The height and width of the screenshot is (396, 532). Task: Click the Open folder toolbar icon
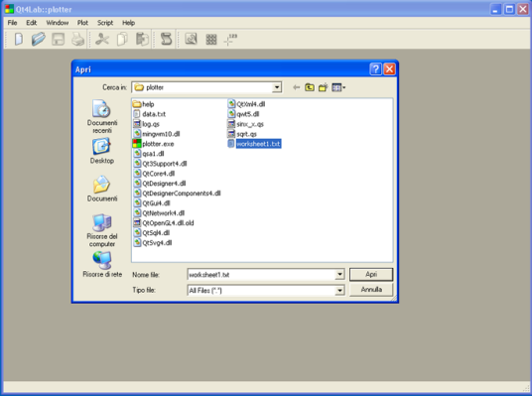39,39
